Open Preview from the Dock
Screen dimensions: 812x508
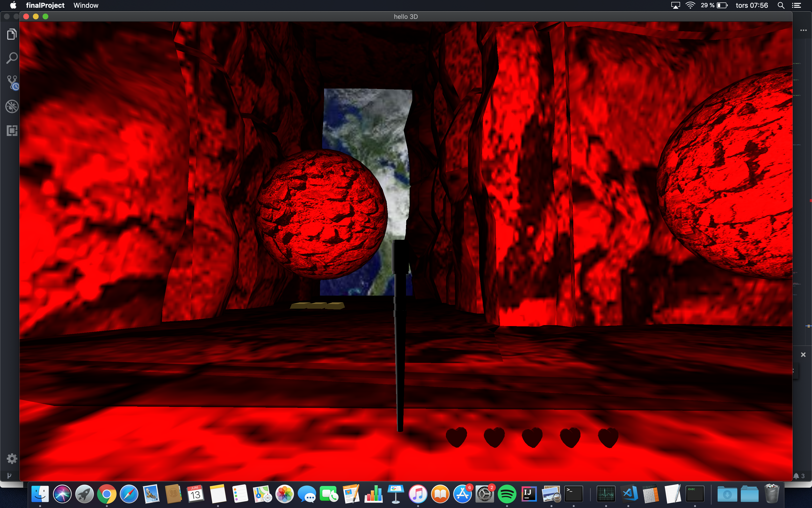551,494
